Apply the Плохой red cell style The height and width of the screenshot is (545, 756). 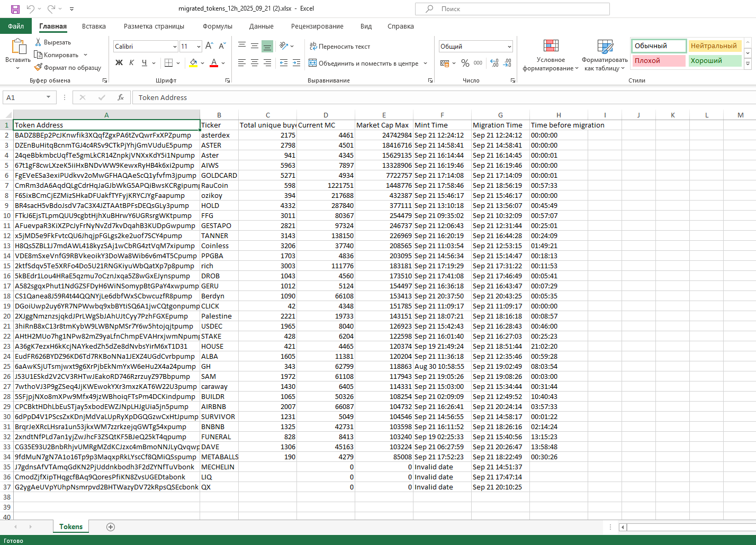click(659, 61)
